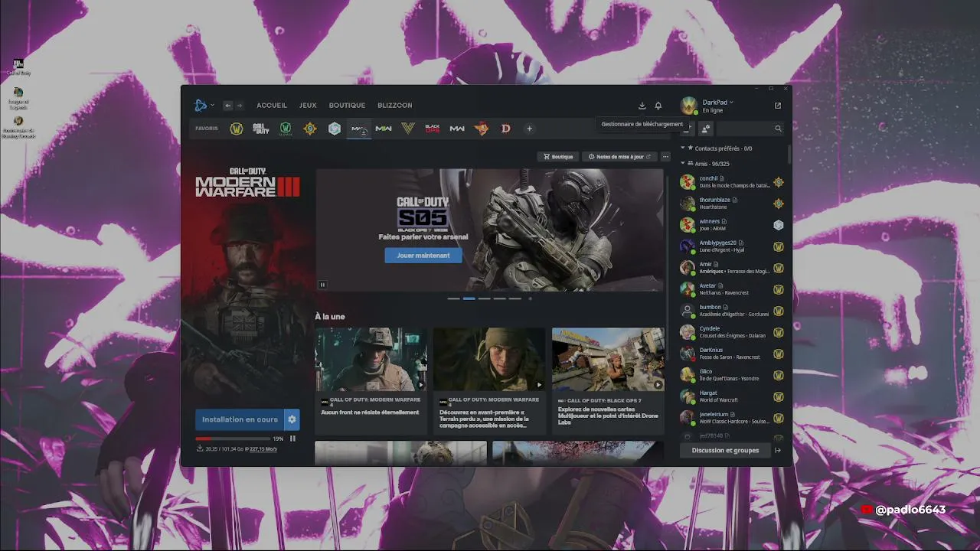Select the Vanguard favorite icon

[408, 129]
